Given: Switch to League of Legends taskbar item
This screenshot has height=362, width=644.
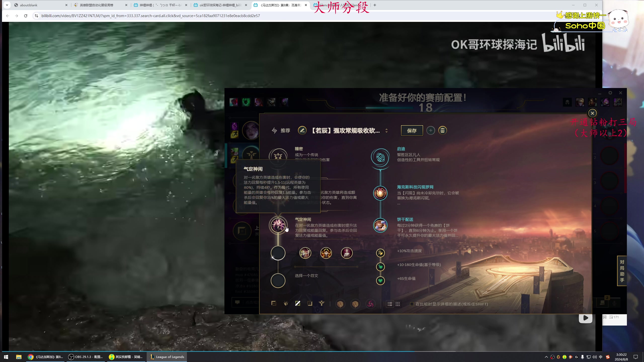Looking at the screenshot, I should pos(167,357).
